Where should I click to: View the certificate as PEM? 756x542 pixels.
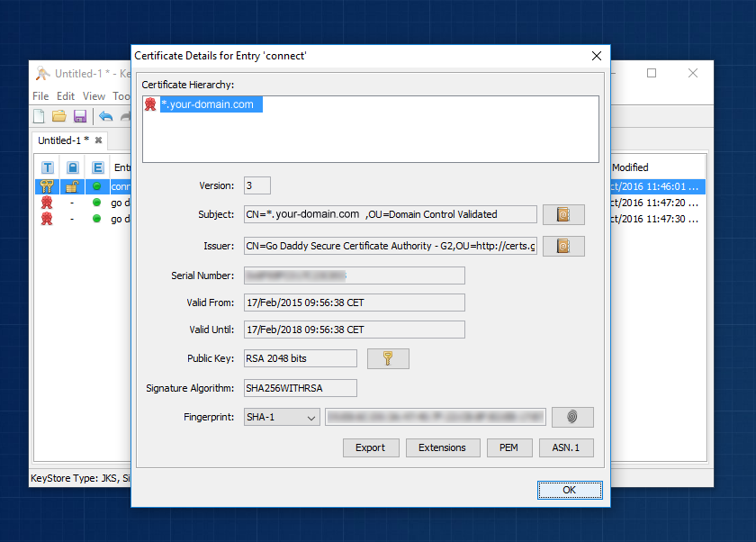pos(509,447)
